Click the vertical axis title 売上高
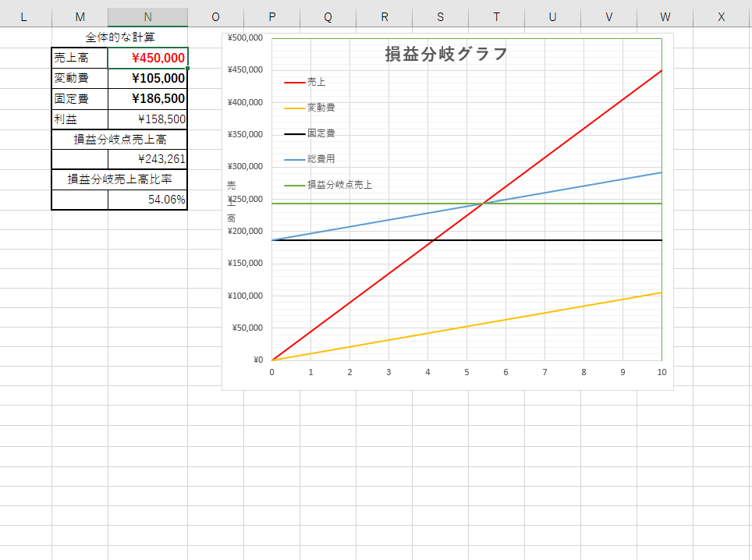 tap(231, 202)
